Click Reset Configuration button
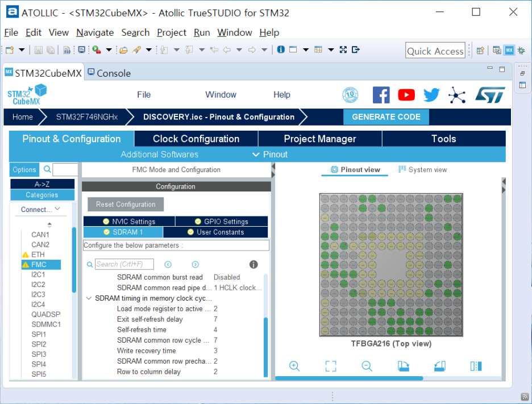The width and height of the screenshot is (532, 404). click(x=126, y=204)
